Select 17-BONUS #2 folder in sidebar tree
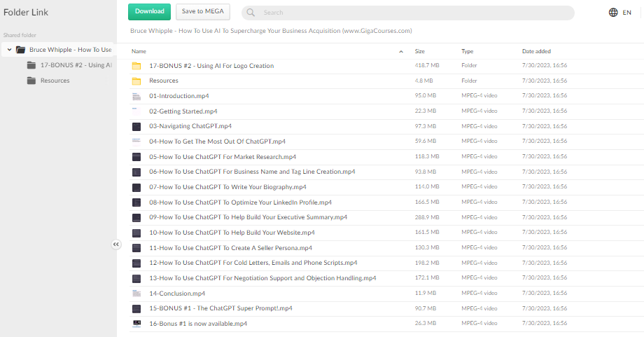The image size is (644, 337). click(x=76, y=65)
